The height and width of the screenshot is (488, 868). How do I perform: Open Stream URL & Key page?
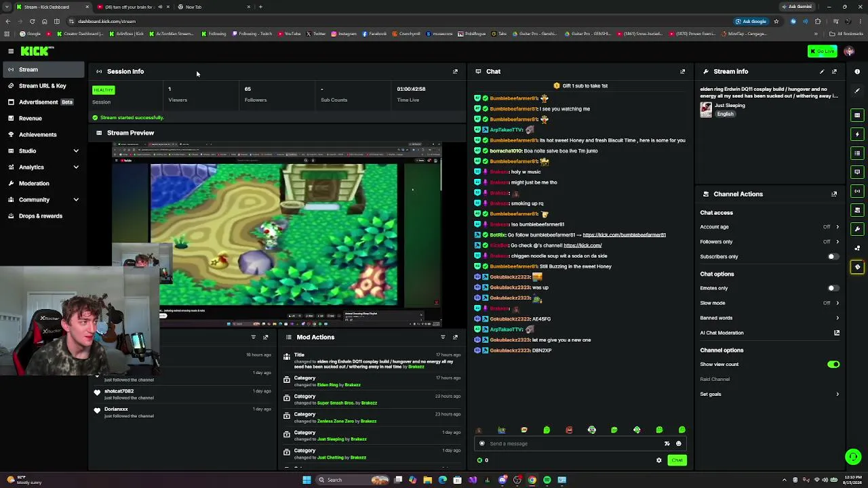(x=44, y=85)
